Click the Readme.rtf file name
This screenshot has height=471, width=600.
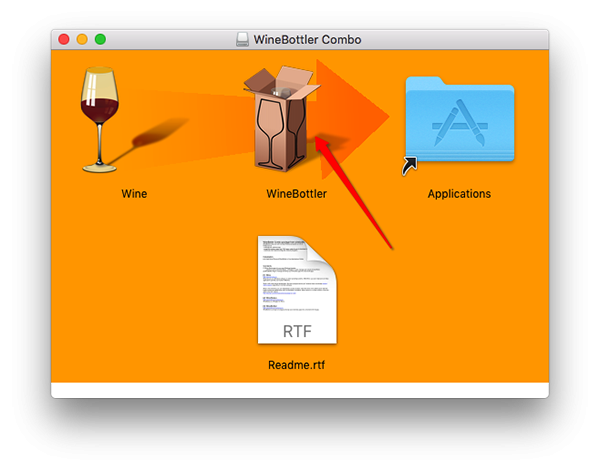click(297, 365)
